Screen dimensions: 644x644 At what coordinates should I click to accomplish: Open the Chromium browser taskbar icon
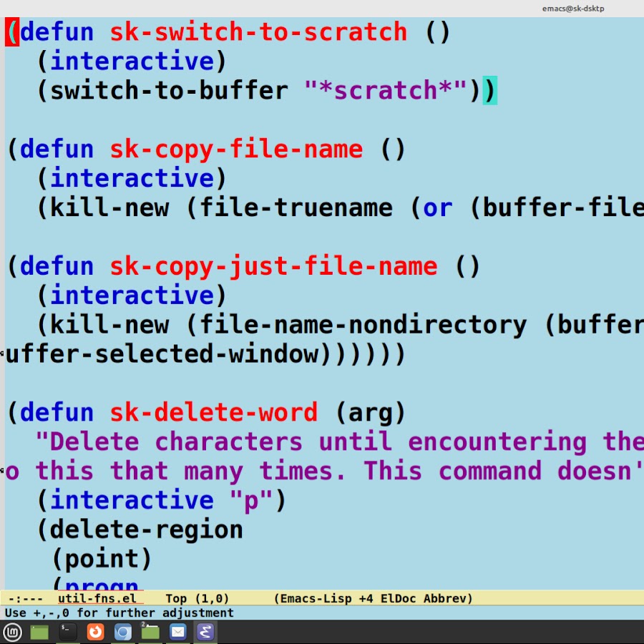coord(123,632)
